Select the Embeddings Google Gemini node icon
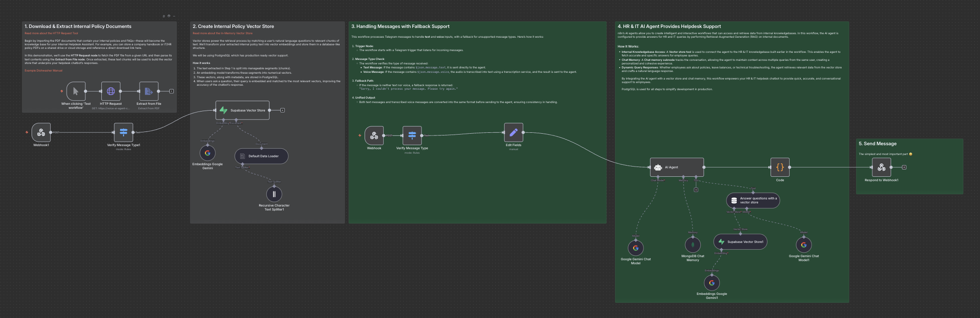980x318 pixels. [x=208, y=153]
